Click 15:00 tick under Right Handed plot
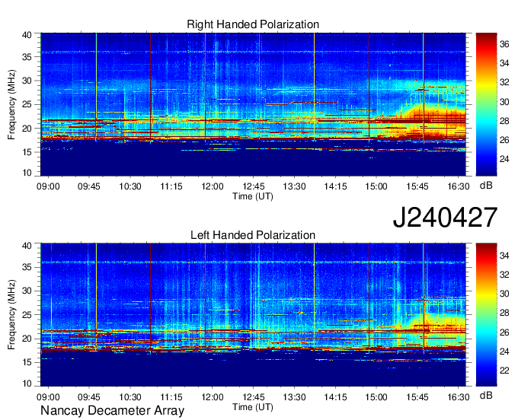 coord(376,186)
